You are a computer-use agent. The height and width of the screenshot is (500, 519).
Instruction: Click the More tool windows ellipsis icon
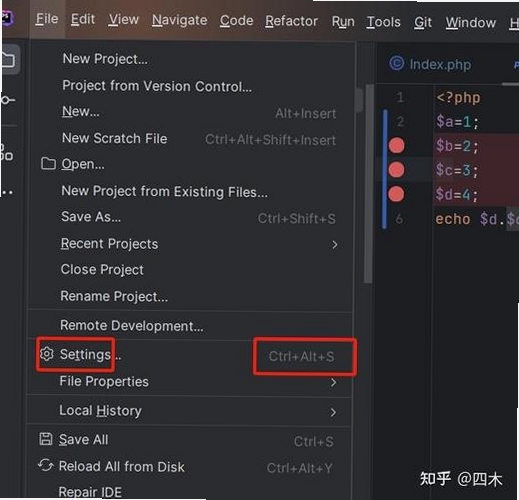click(7, 192)
